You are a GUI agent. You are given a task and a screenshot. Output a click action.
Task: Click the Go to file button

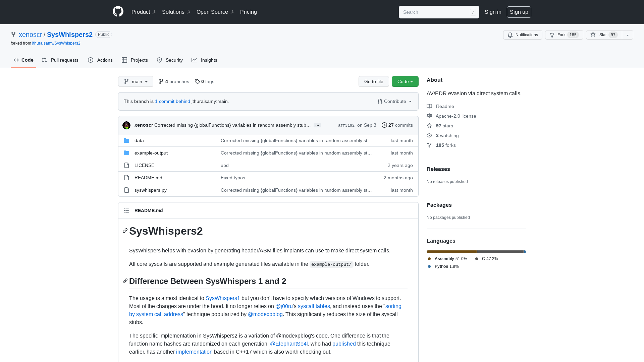tap(374, 81)
